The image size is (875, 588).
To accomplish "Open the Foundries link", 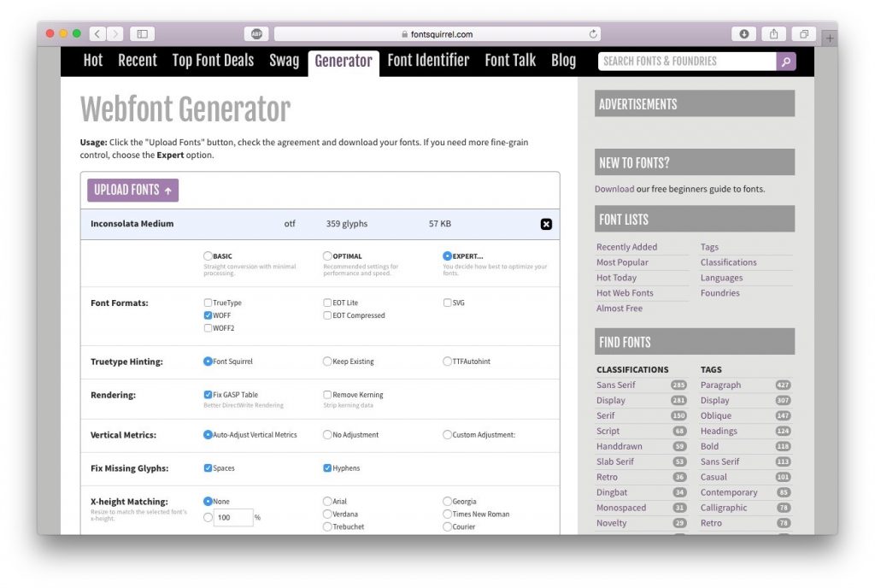I will pos(719,293).
